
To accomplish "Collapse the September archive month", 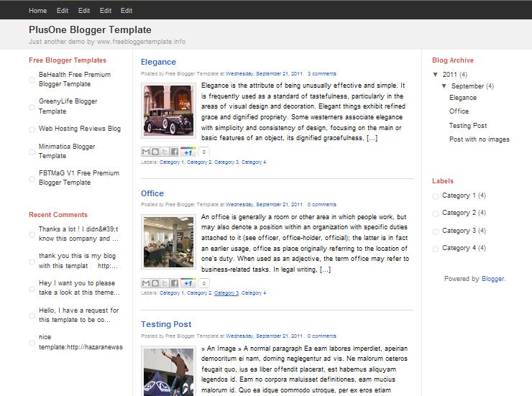I will 444,86.
